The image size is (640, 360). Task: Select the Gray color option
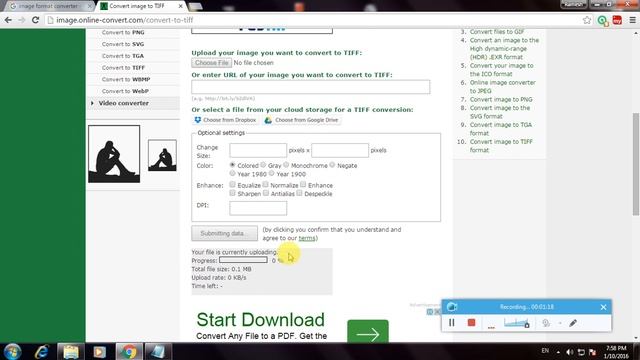[x=263, y=165]
